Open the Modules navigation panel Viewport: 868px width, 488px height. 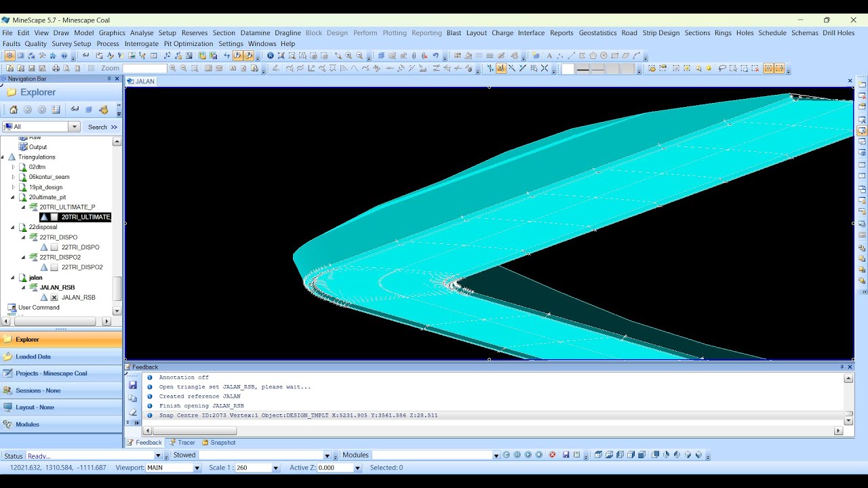click(61, 424)
